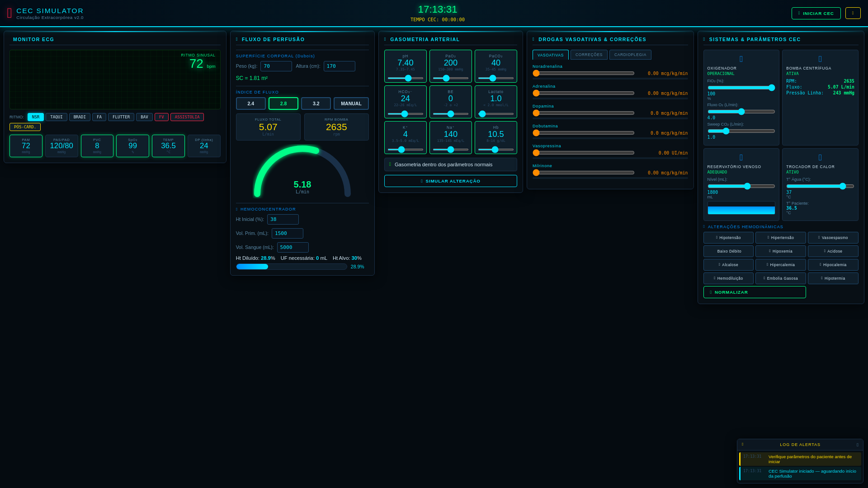The height and width of the screenshot is (488, 868).
Task: Click the Ht Inicial (%) field
Action: [283, 220]
